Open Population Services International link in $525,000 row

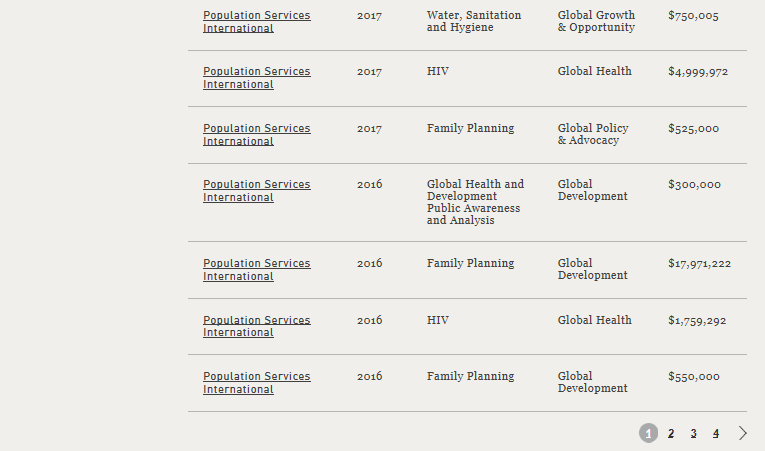[x=257, y=135]
